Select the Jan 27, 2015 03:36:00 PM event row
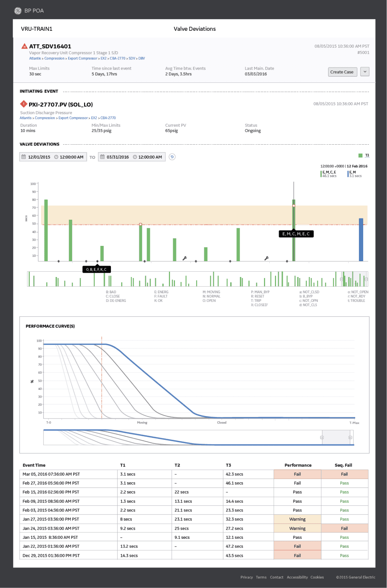 194,519
